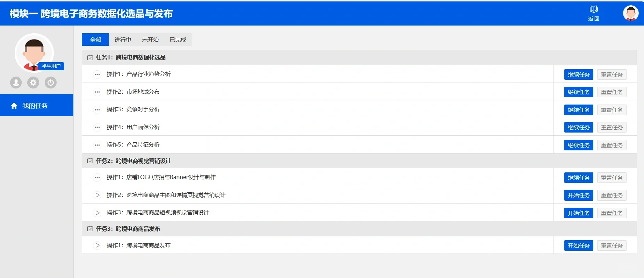Click the text 跨境电商商品短视频视觉营销设计
Viewport: 644px width, 278px height.
point(167,213)
